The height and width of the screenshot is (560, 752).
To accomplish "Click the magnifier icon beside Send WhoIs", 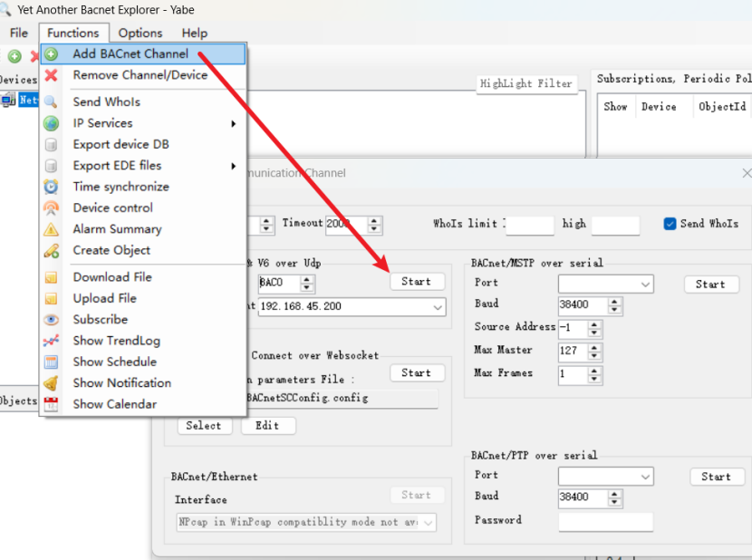I will 52,102.
